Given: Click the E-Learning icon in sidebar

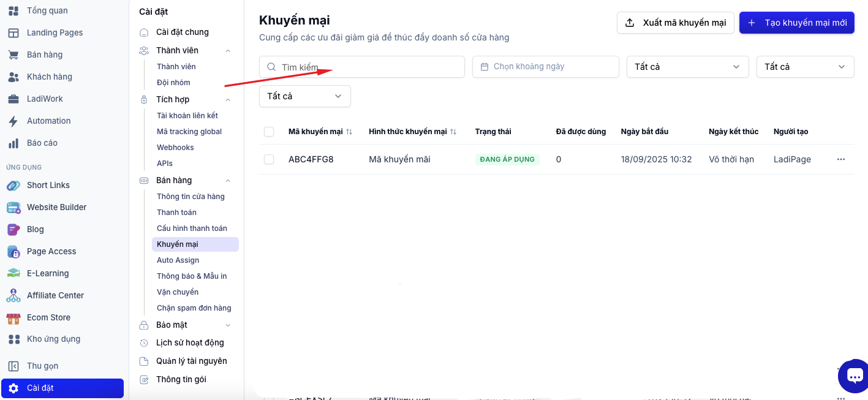Looking at the screenshot, I should click(x=13, y=273).
